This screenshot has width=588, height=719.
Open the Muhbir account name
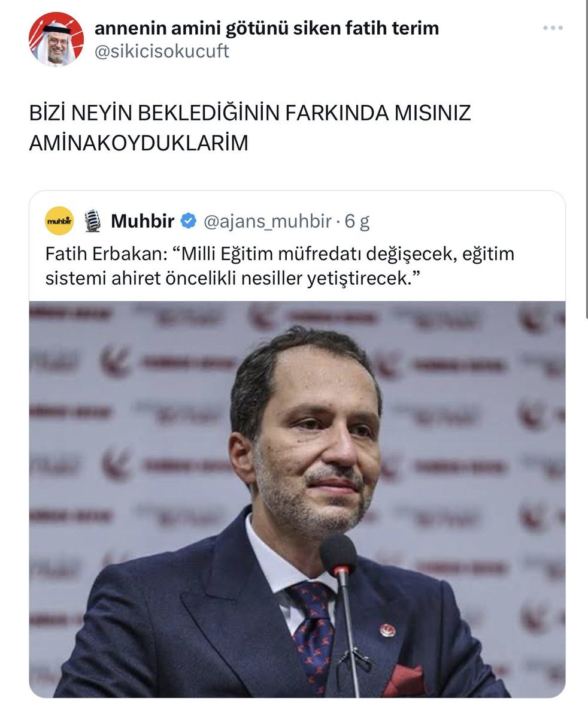pos(143,222)
